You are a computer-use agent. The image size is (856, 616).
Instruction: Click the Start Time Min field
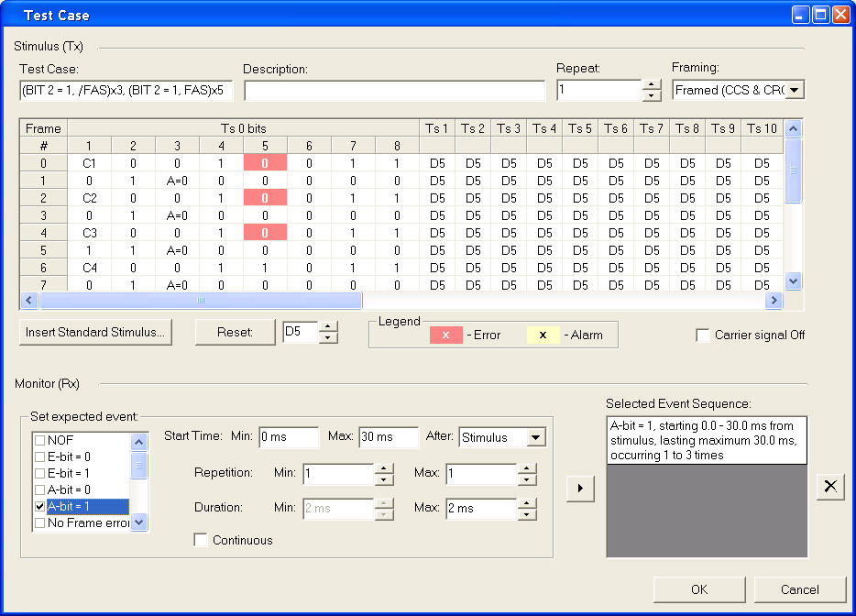click(x=289, y=437)
